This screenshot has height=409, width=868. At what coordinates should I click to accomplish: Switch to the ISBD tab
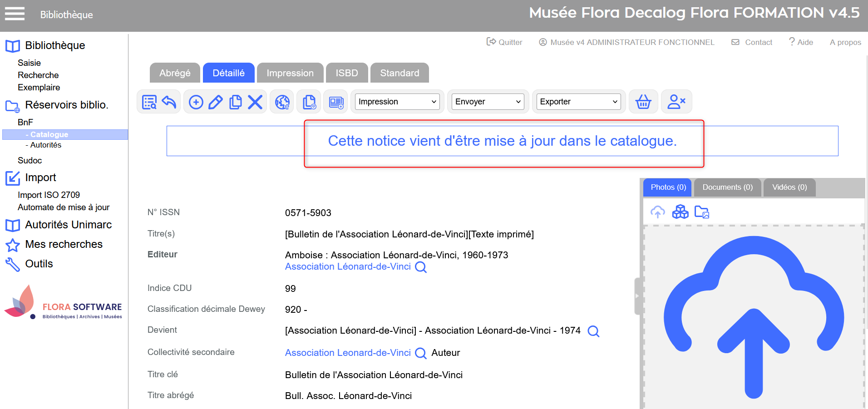347,73
